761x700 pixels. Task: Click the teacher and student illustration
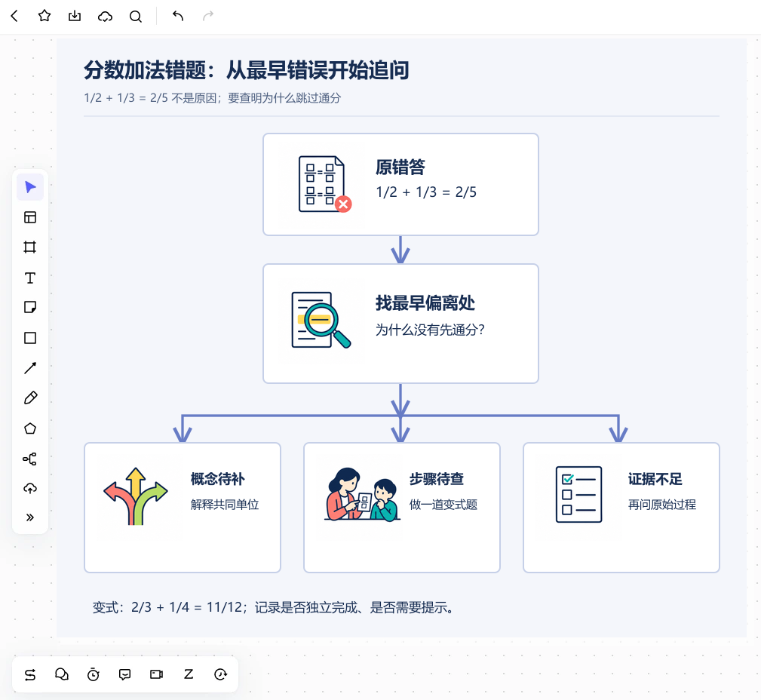[362, 495]
